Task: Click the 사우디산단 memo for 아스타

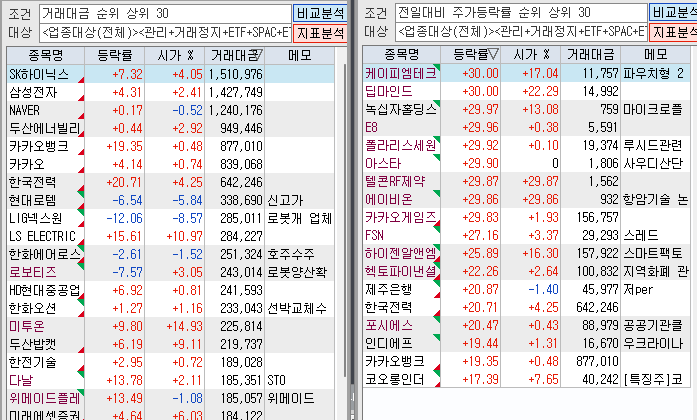Action: pos(656,163)
